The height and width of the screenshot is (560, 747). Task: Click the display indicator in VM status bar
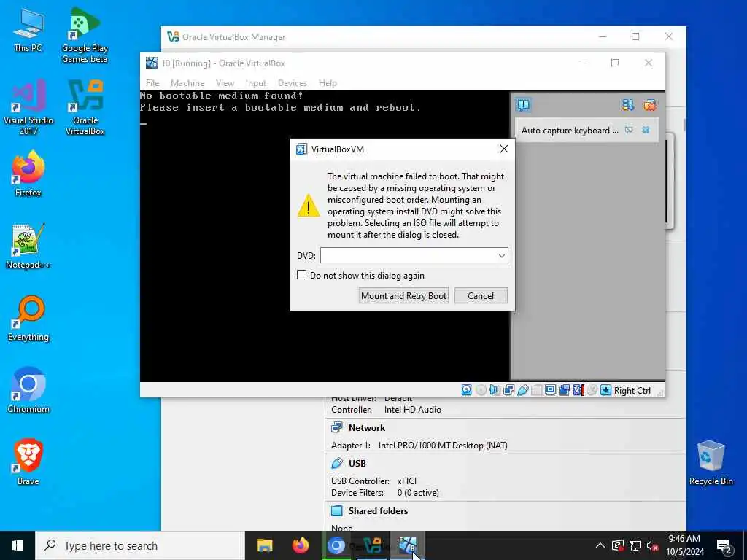[550, 391]
